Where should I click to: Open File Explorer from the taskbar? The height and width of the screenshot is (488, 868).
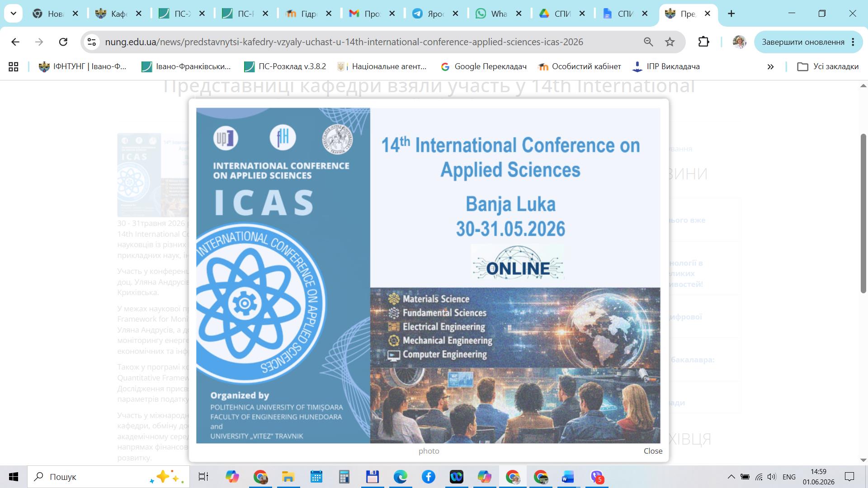coord(288,477)
